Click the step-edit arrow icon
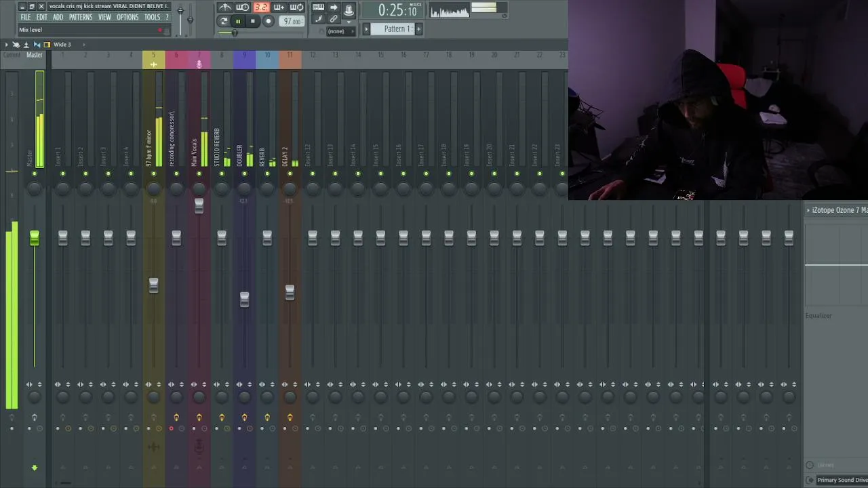This screenshot has height=488, width=868. (x=334, y=7)
